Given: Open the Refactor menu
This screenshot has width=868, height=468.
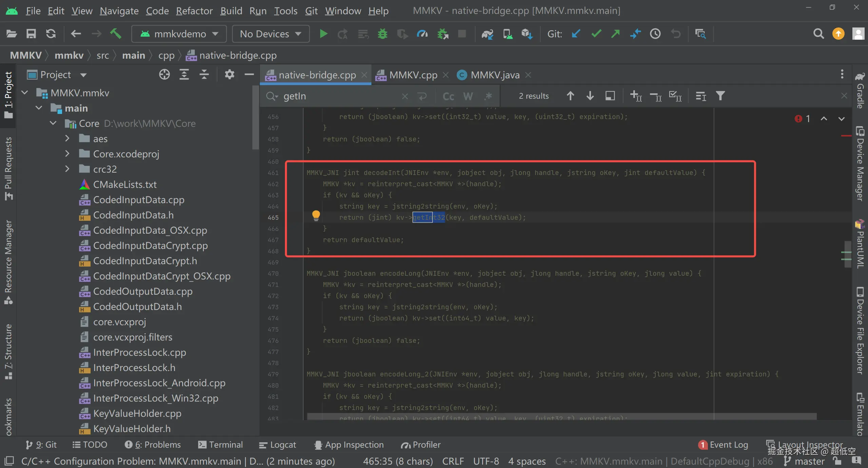Looking at the screenshot, I should point(194,11).
